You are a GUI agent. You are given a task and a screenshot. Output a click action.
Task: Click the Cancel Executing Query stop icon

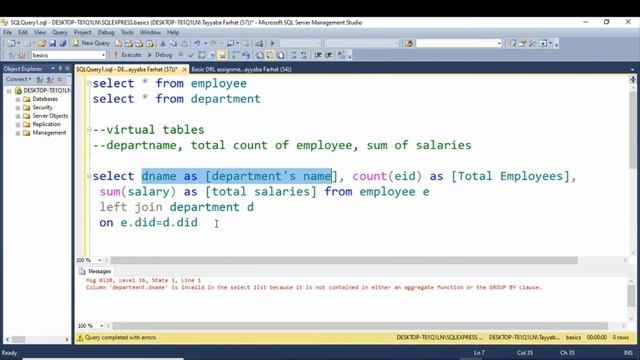181,55
